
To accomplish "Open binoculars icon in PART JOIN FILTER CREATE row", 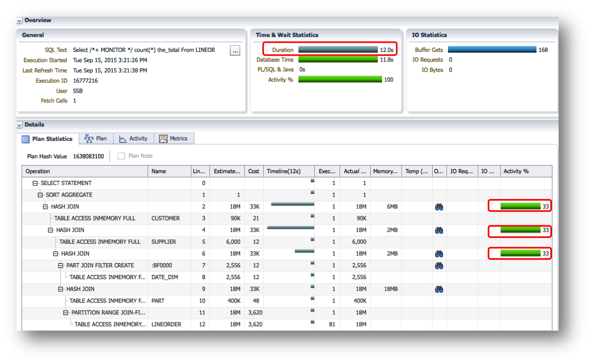I will (439, 266).
